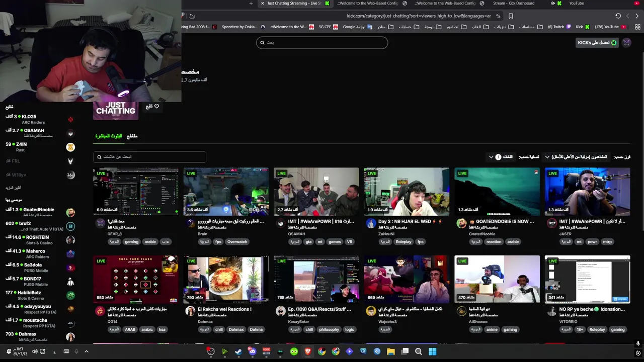Click the browser reload button
This screenshot has width=644, height=362.
618,16
